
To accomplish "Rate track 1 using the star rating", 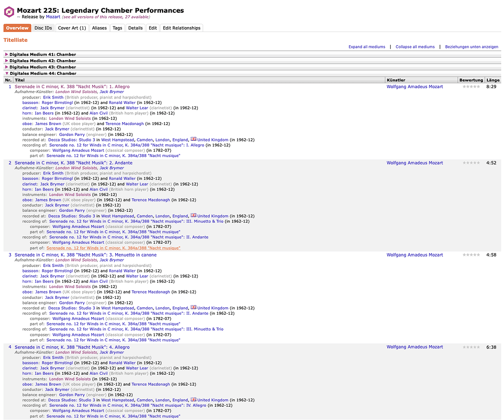I will tap(471, 86).
